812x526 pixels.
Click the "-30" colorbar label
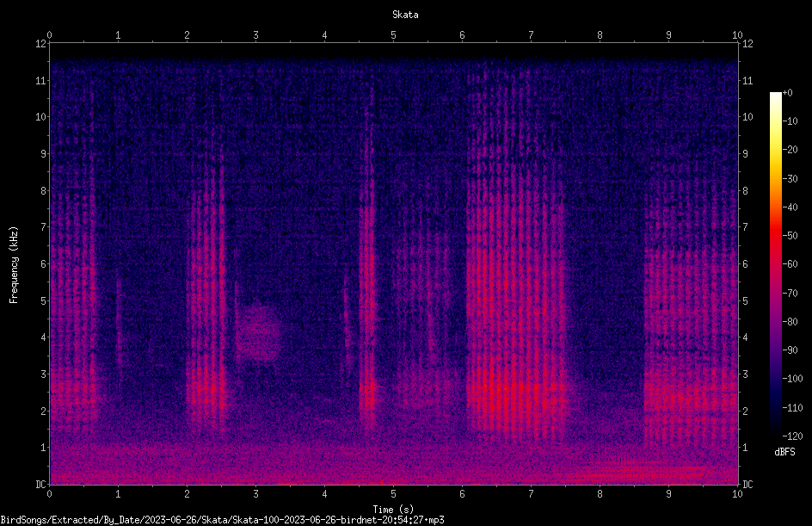pyautogui.click(x=790, y=179)
